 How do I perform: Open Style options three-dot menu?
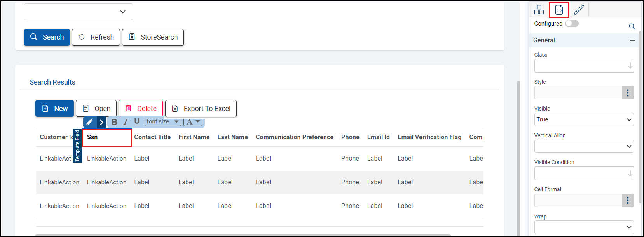pyautogui.click(x=628, y=93)
